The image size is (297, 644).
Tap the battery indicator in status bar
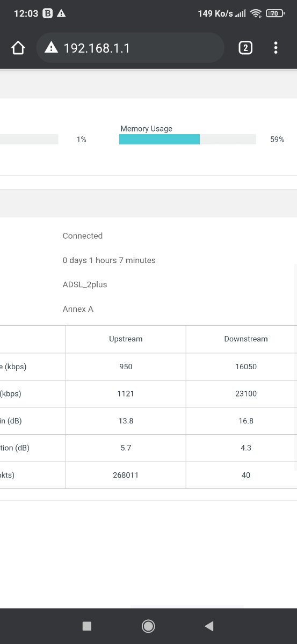[x=275, y=13]
